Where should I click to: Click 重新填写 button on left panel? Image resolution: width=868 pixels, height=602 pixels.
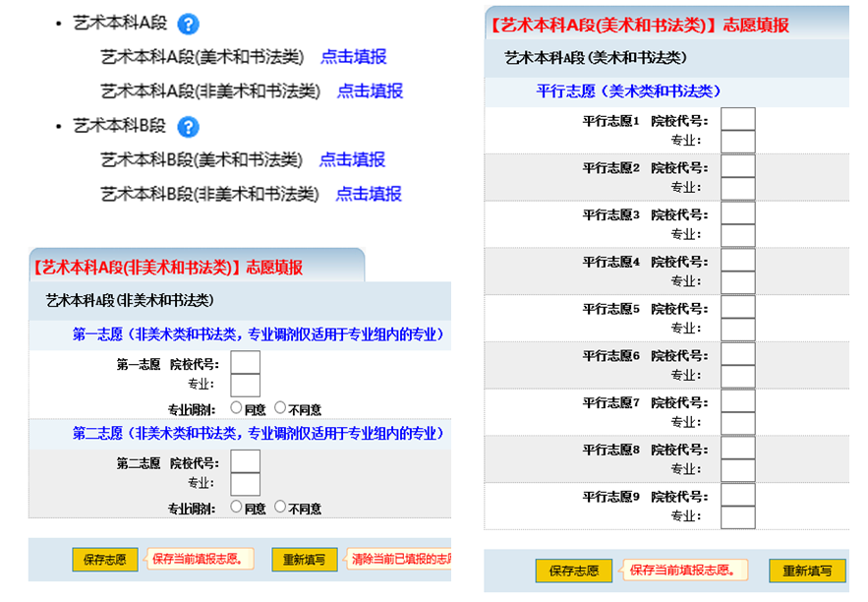tap(304, 558)
